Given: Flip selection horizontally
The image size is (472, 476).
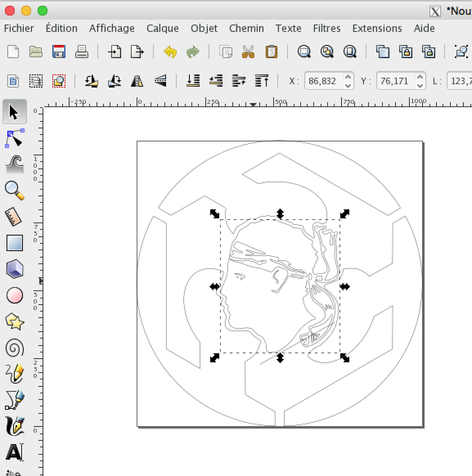Looking at the screenshot, I should click(x=137, y=81).
